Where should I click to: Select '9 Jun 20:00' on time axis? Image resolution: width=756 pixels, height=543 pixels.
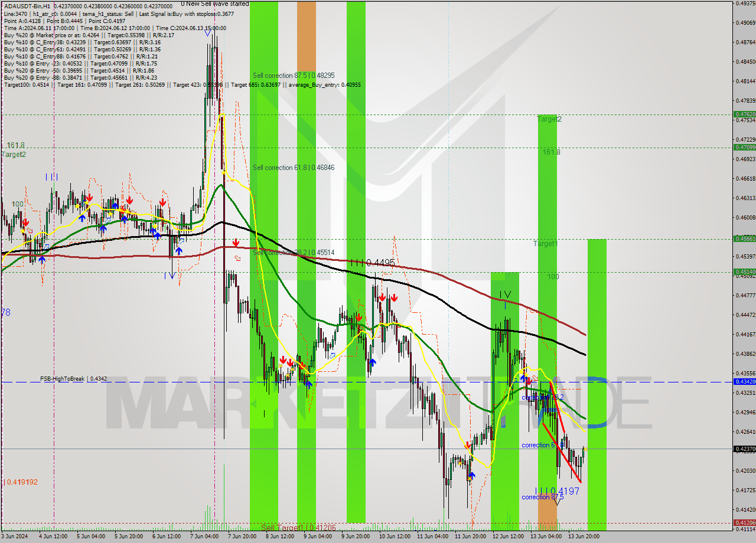pyautogui.click(x=356, y=537)
